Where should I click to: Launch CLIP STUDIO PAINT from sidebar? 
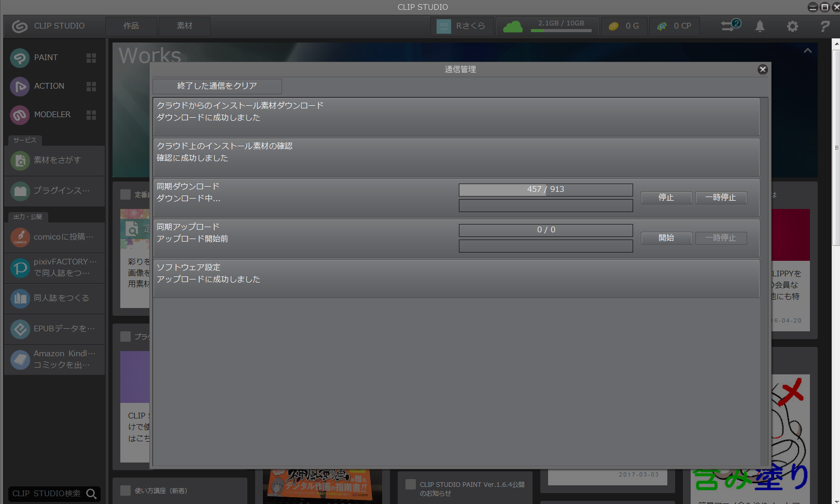[x=34, y=58]
